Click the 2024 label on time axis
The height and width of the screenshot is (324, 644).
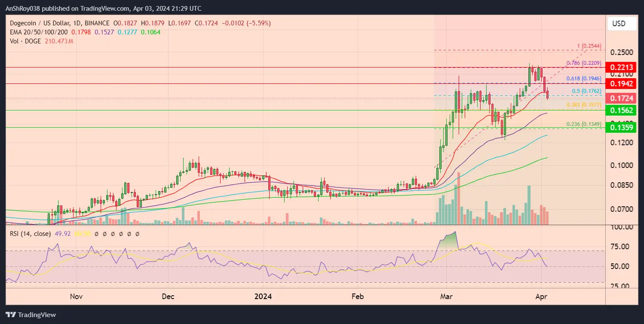tap(263, 296)
